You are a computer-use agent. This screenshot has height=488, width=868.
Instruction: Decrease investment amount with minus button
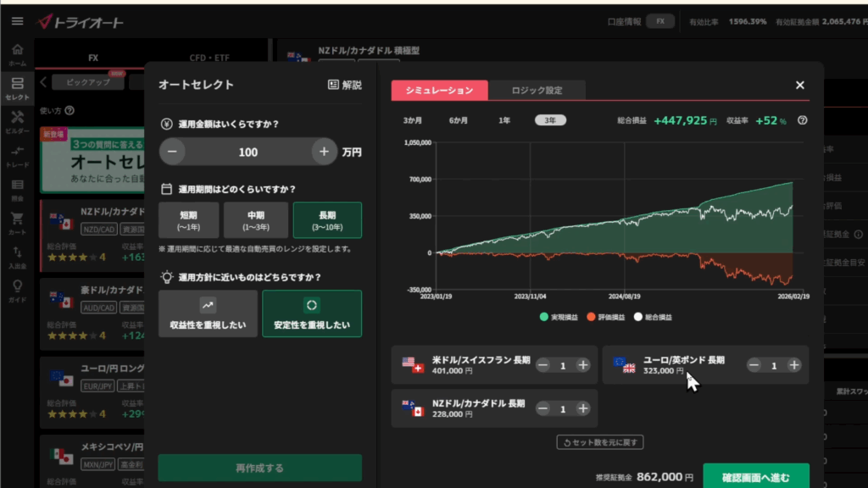pos(172,152)
